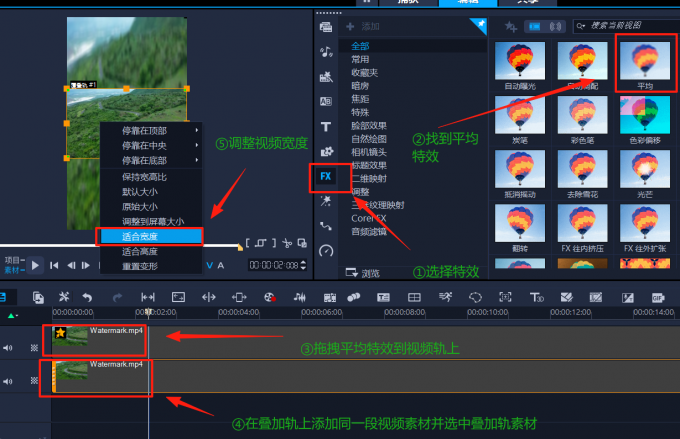Step to the next frame
The image size is (680, 439).
pyautogui.click(x=86, y=265)
